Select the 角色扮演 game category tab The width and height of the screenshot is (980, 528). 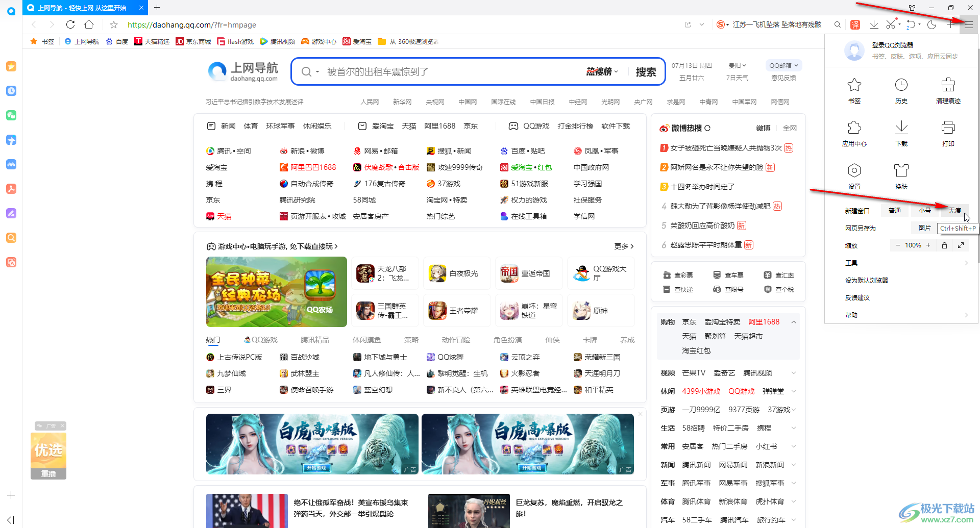507,340
